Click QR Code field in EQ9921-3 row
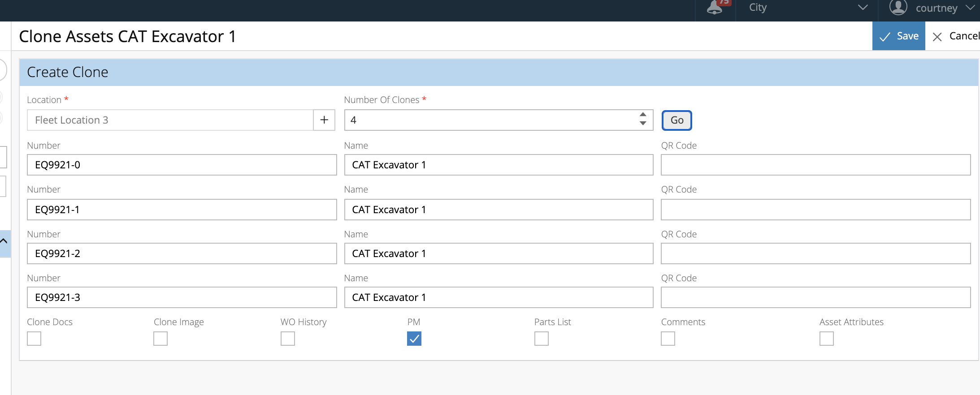 tap(815, 297)
